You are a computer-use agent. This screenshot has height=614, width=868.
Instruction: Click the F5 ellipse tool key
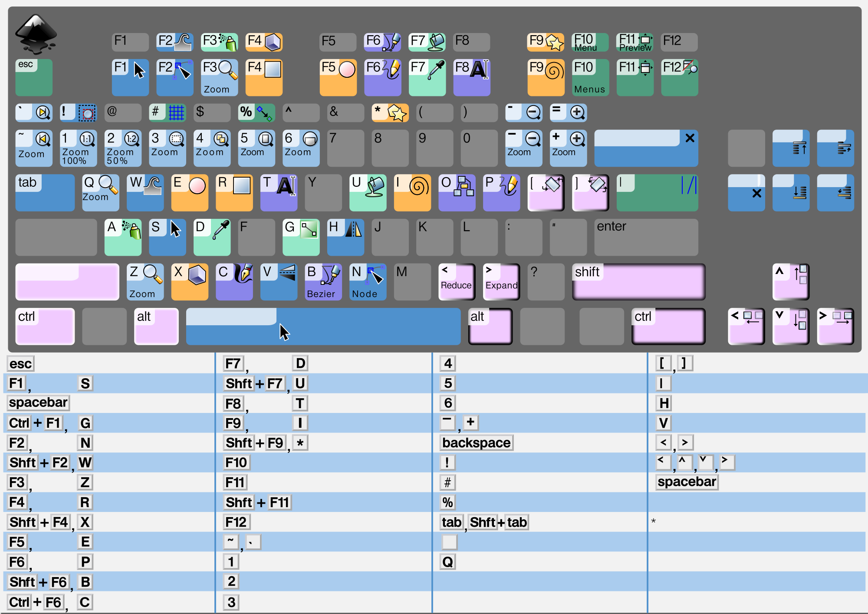[338, 77]
